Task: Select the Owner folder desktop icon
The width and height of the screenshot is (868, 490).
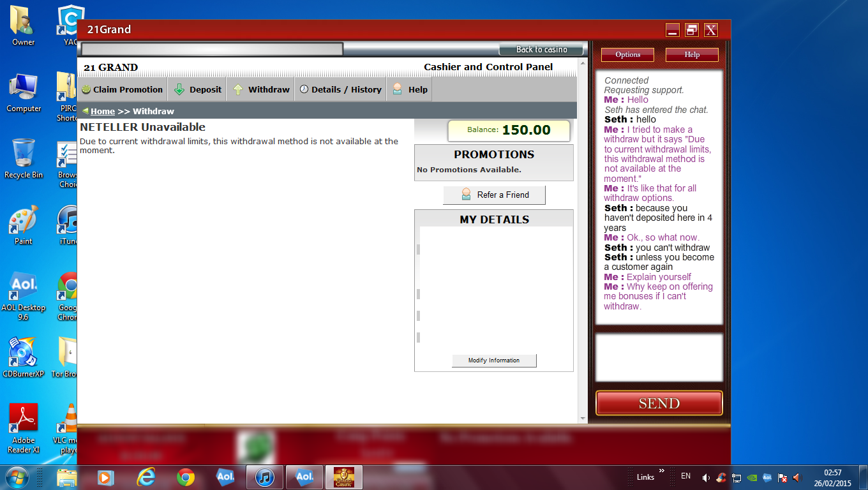Action: [24, 26]
